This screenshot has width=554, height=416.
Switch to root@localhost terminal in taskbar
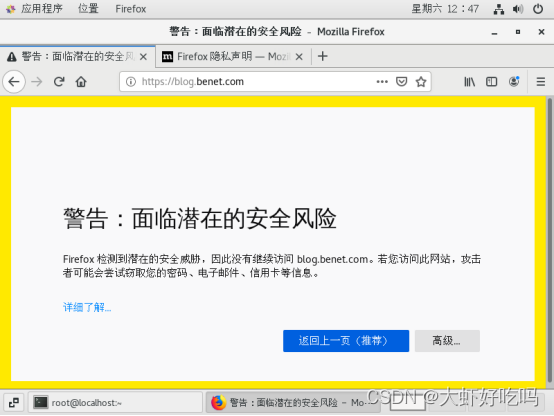click(x=115, y=402)
